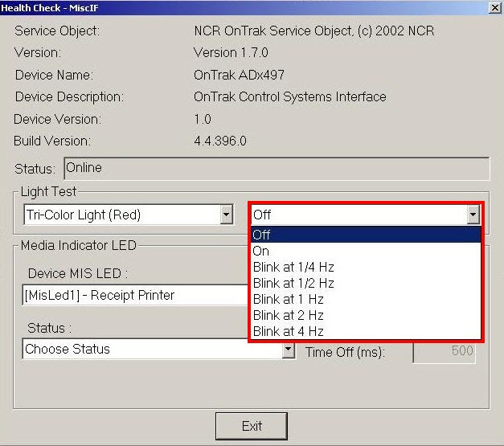Click the 'Media Indicator LED' group label

pyautogui.click(x=79, y=245)
